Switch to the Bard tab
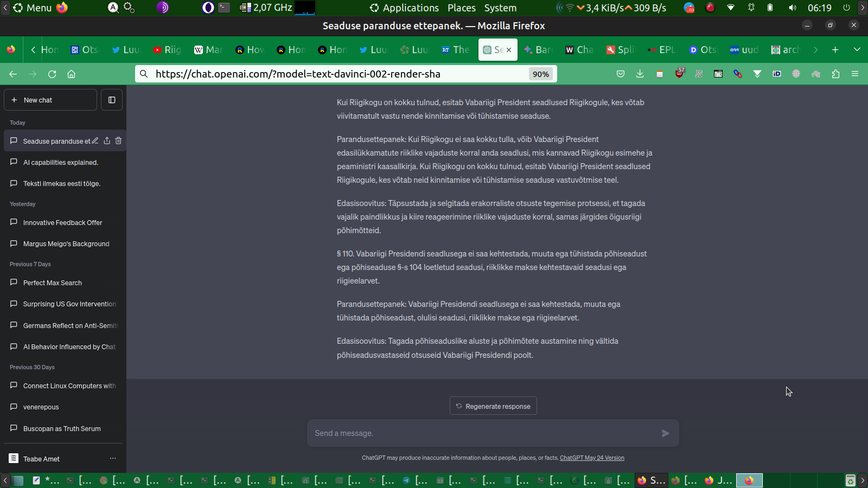The image size is (868, 488). (538, 49)
